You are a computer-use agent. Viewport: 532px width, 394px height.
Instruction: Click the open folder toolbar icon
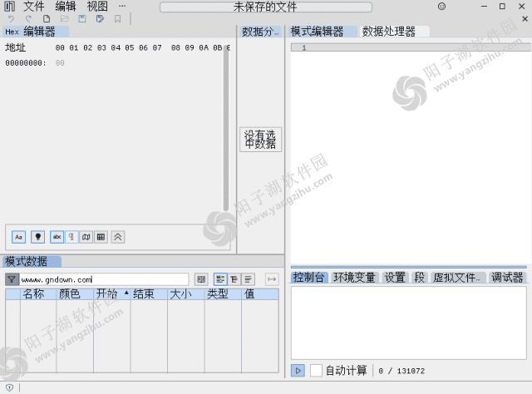click(65, 19)
